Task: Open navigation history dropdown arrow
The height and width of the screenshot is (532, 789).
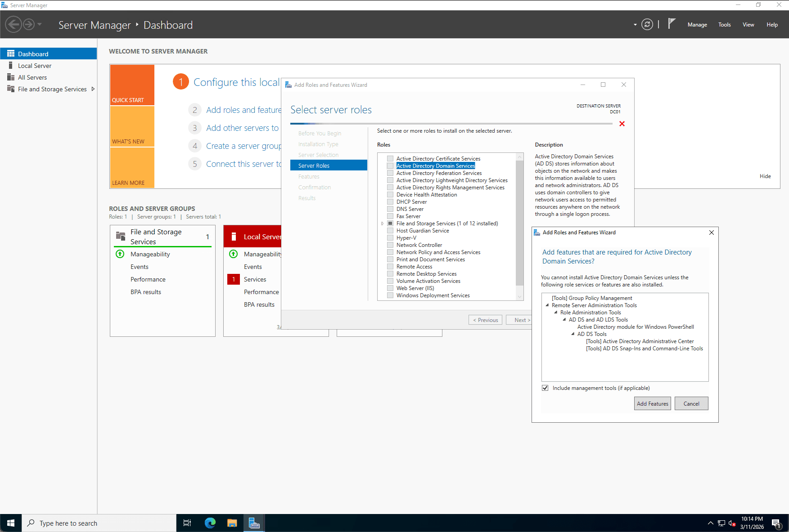Action: click(40, 24)
